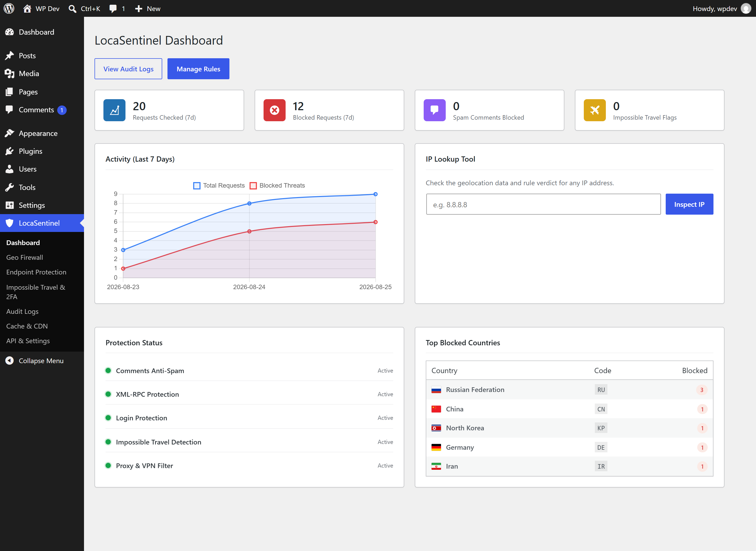The height and width of the screenshot is (551, 756).
Task: Click the Comments Anti-Spam green status dot
Action: [108, 370]
